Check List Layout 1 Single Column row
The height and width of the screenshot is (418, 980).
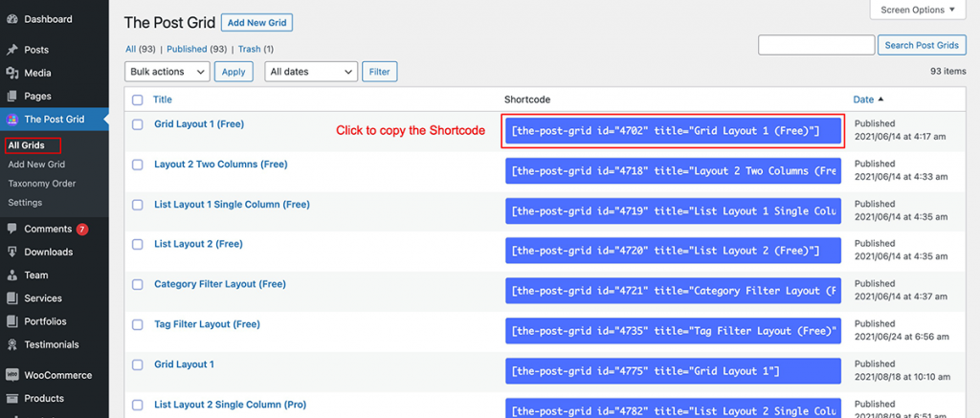138,205
